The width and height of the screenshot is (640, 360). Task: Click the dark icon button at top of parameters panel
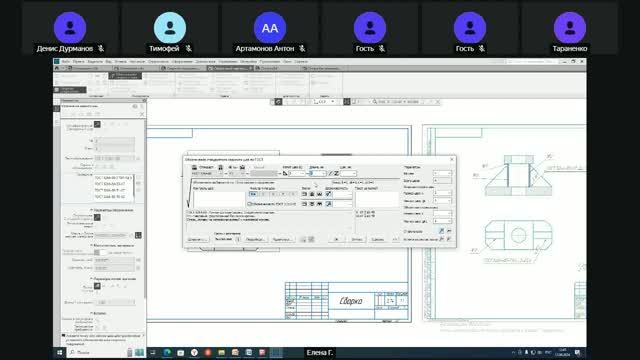click(x=97, y=124)
